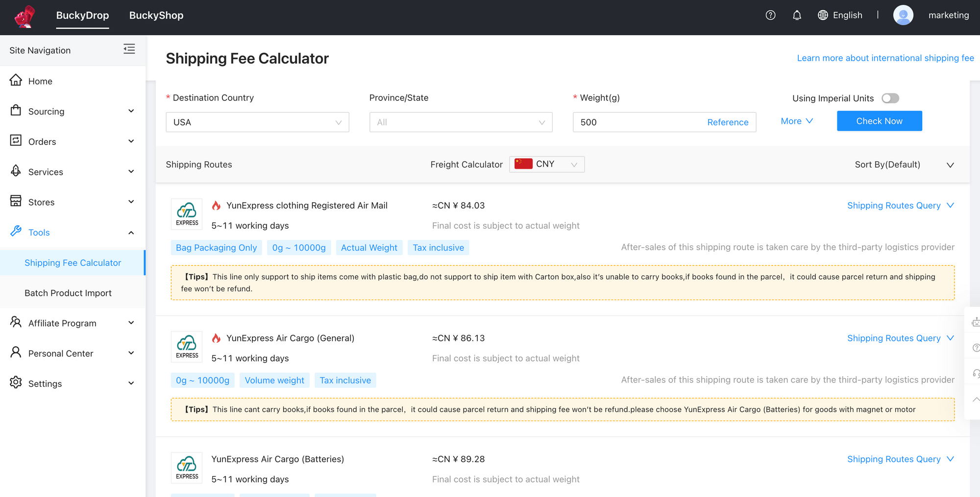Viewport: 980px width, 497px height.
Task: Open the Reference weight link
Action: point(728,122)
